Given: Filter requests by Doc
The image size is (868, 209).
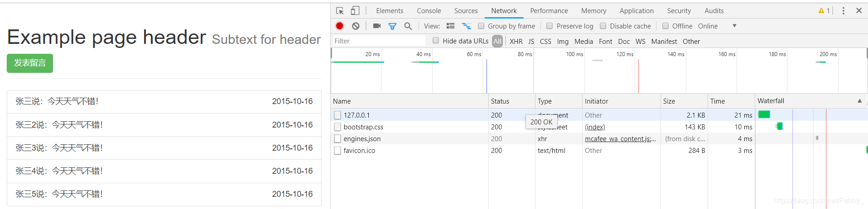Looking at the screenshot, I should tap(624, 42).
